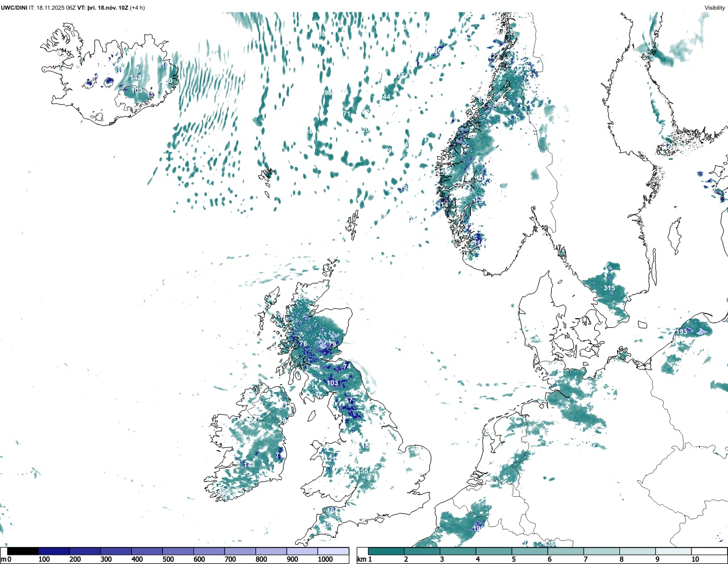Click the '5' km legend tick label

coord(514,559)
